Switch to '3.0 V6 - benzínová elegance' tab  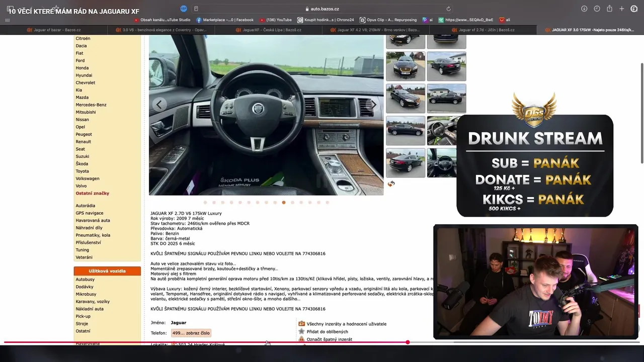[161, 30]
